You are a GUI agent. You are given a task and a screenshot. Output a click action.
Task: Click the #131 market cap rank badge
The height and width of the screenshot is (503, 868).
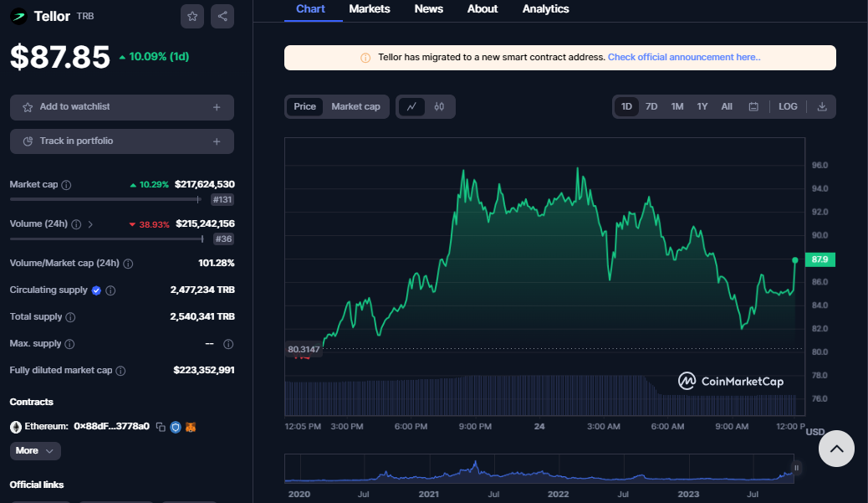[222, 199]
